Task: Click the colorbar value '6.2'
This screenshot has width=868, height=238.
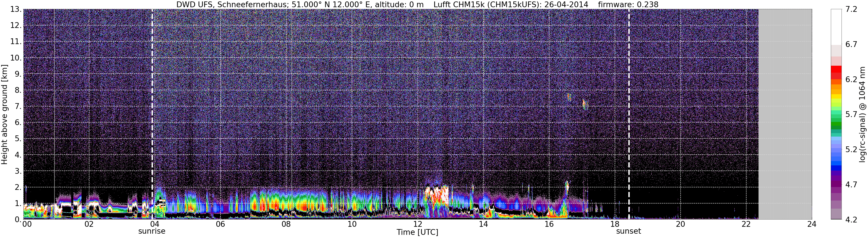Action: point(851,80)
